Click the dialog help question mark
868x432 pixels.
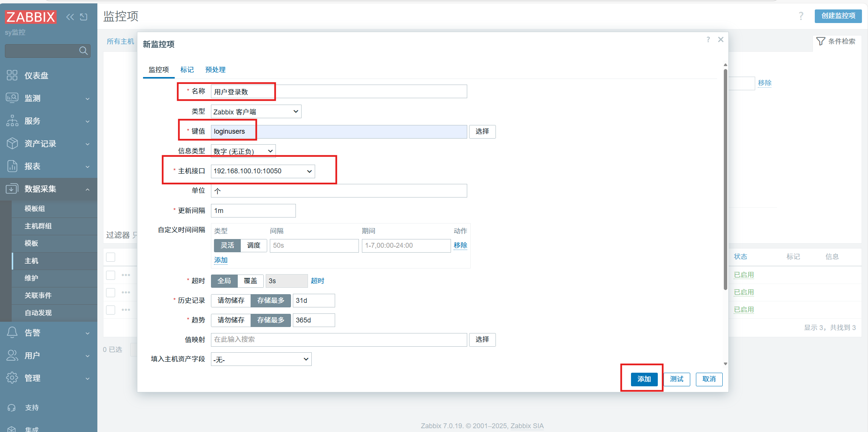[x=708, y=40]
